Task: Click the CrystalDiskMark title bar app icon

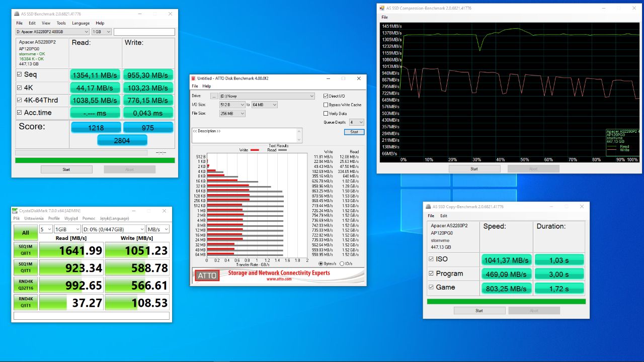Action: coord(16,211)
